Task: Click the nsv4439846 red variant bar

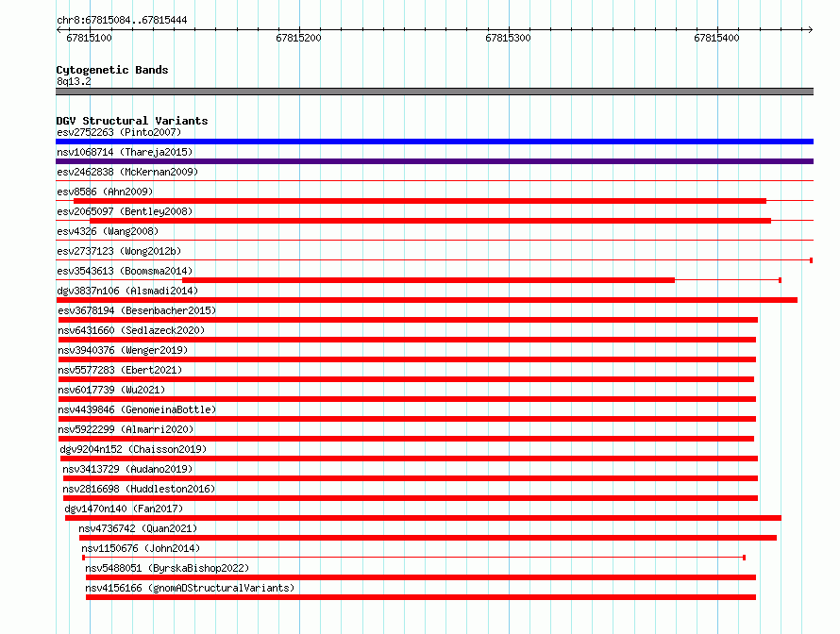Action: pyautogui.click(x=407, y=419)
